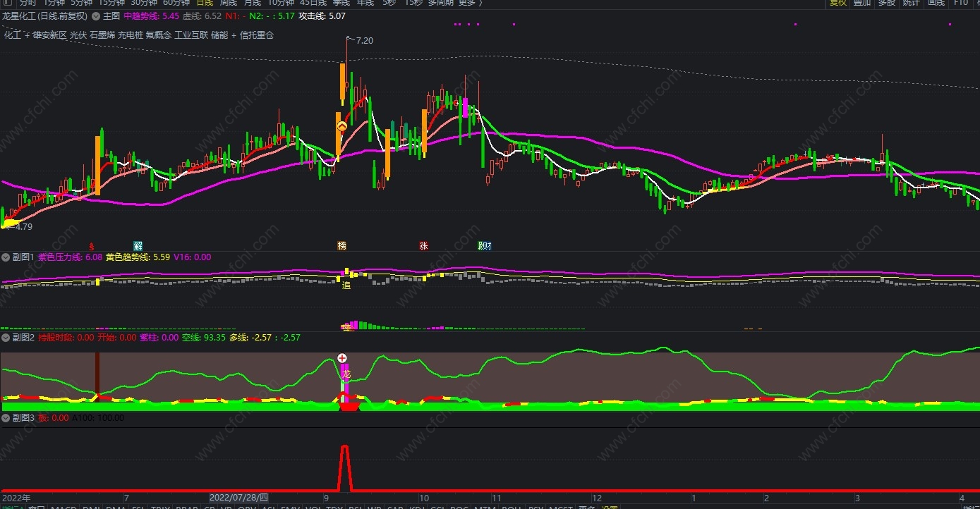Select the 45日线 period tab

tap(314, 3)
